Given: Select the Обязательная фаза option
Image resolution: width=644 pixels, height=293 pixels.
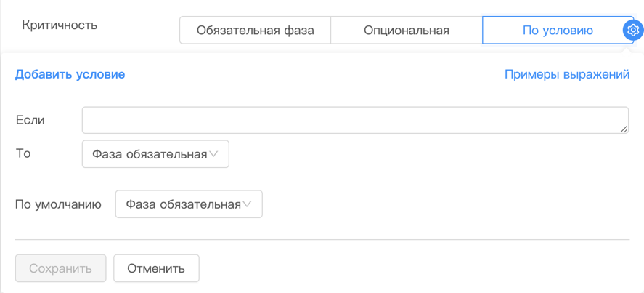Looking at the screenshot, I should tap(256, 31).
